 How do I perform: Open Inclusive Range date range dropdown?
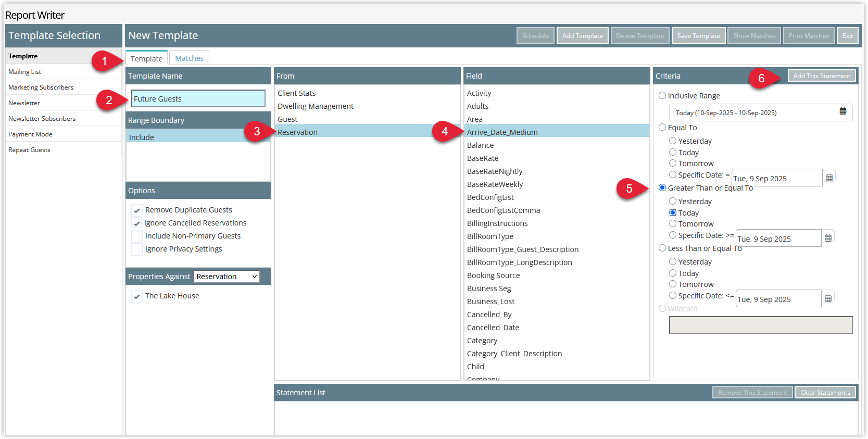[760, 112]
